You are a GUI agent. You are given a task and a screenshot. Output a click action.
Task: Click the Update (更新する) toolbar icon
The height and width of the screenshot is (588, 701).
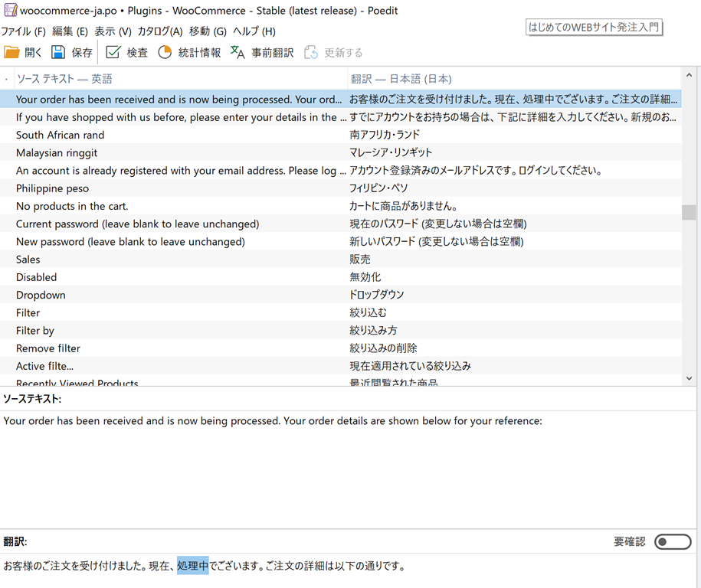pos(311,52)
